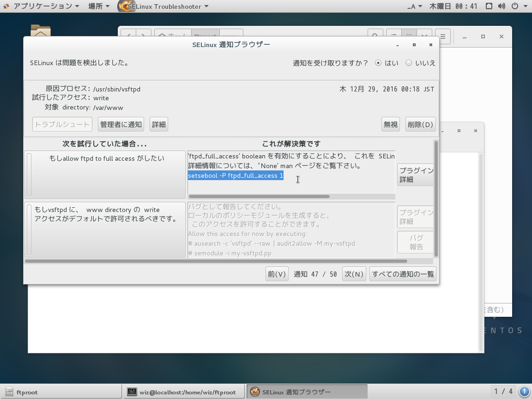Click すべての通知の一覧 button
Viewport: 532px width, 399px height.
tap(403, 274)
